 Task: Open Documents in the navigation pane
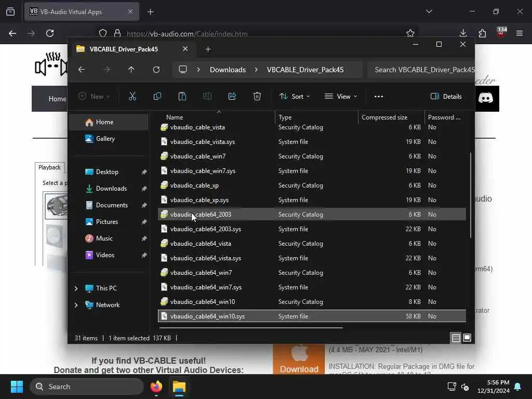click(109, 205)
